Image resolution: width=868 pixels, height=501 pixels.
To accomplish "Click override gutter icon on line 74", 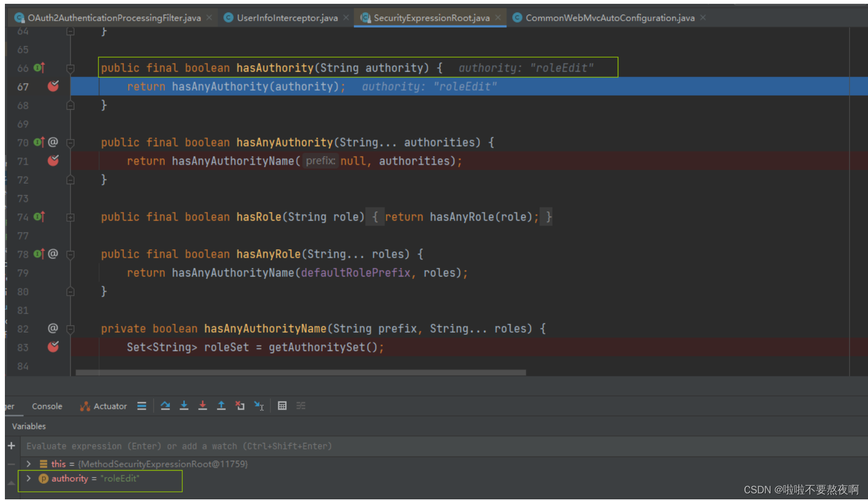I will pyautogui.click(x=39, y=217).
